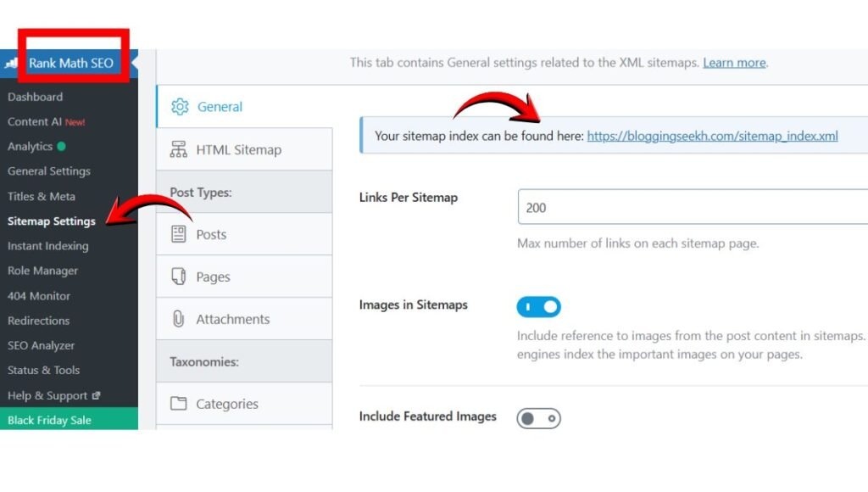Open the Redirections menu item
Screen dimensions: 868x492
click(x=38, y=321)
